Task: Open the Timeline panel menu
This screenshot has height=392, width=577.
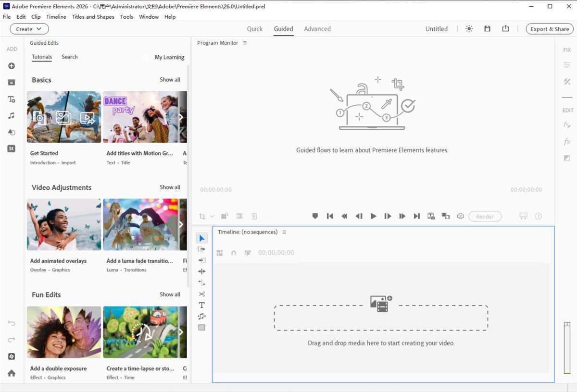Action: coord(284,232)
